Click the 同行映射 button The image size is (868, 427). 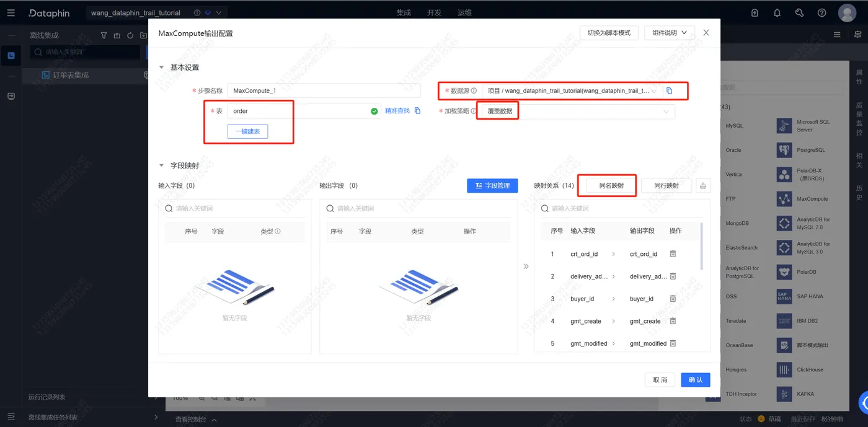pyautogui.click(x=666, y=185)
